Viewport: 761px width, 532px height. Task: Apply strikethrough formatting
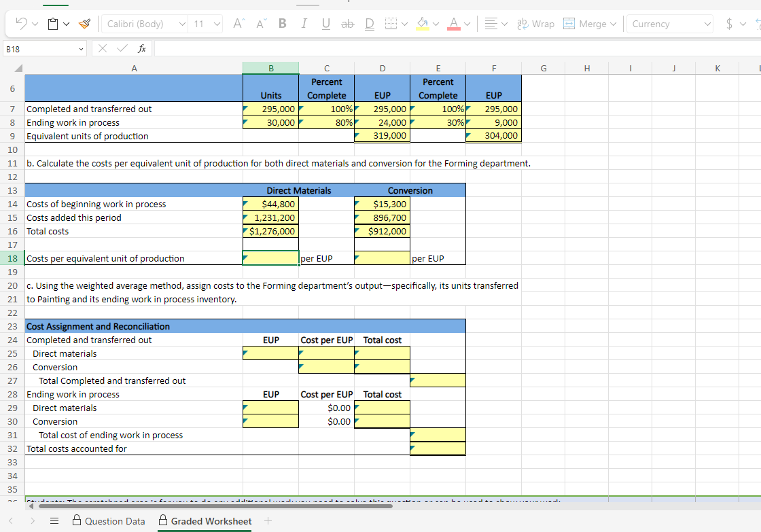coord(347,23)
